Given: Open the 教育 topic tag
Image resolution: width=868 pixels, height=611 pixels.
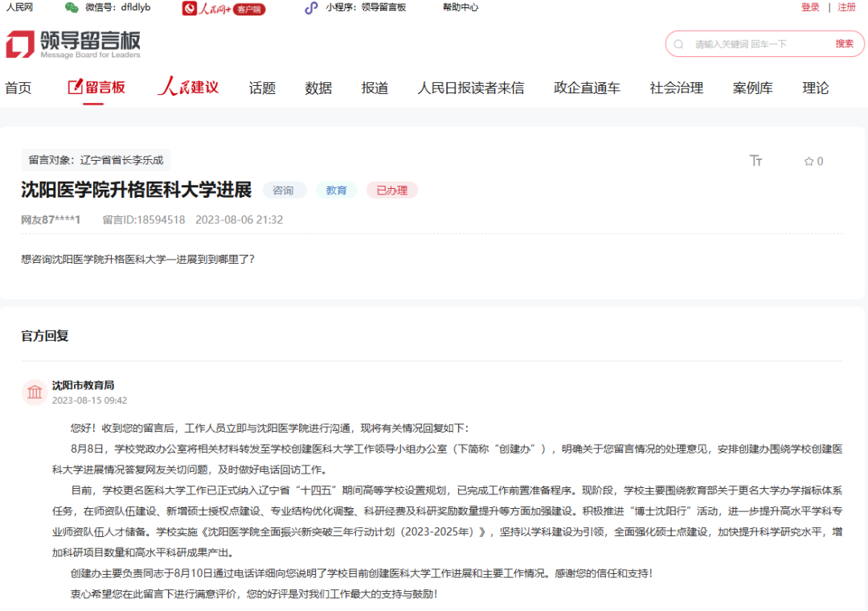Looking at the screenshot, I should tap(336, 190).
